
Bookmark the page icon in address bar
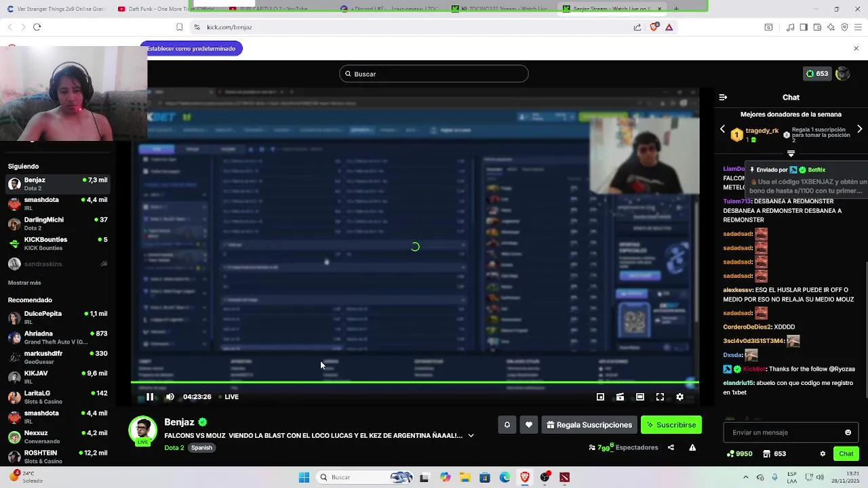pos(179,27)
